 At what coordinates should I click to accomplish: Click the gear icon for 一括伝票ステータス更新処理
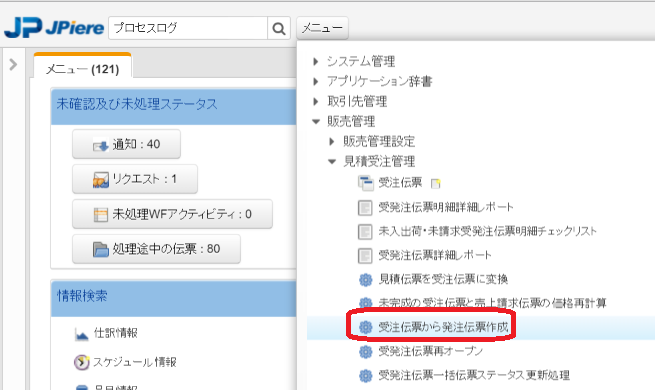pos(366,376)
